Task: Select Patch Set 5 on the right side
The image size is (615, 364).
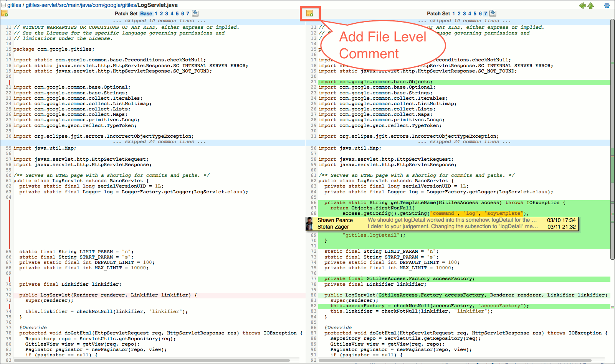Action: (x=475, y=13)
